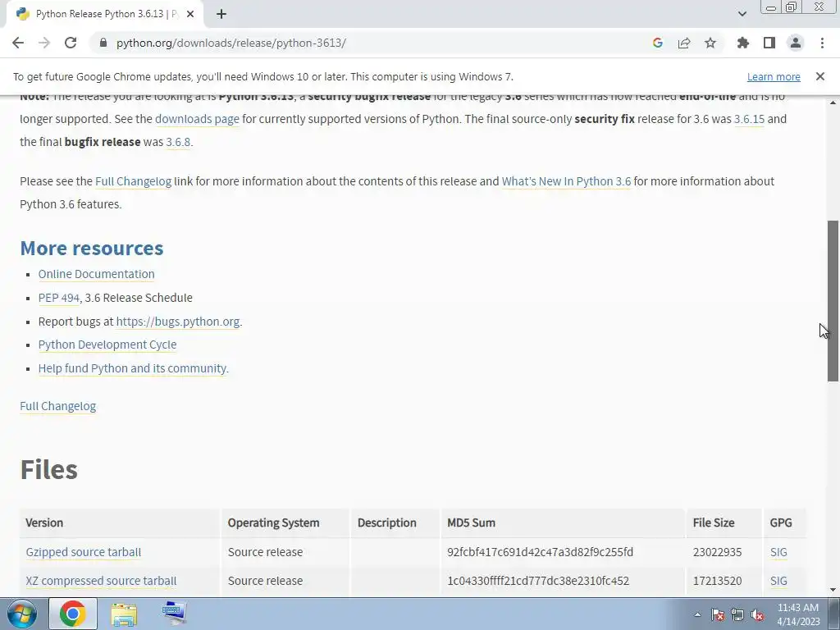The height and width of the screenshot is (630, 840).
Task: Bookmark this page with the star
Action: pos(710,43)
